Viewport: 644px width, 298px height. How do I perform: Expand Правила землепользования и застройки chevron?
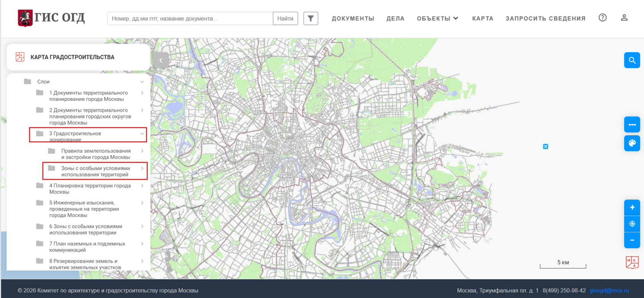click(x=142, y=151)
